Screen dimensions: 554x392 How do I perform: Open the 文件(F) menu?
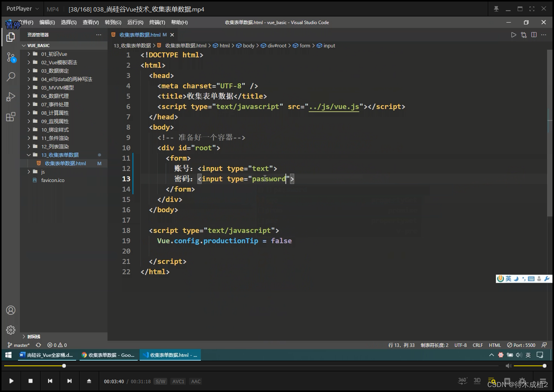tap(26, 23)
